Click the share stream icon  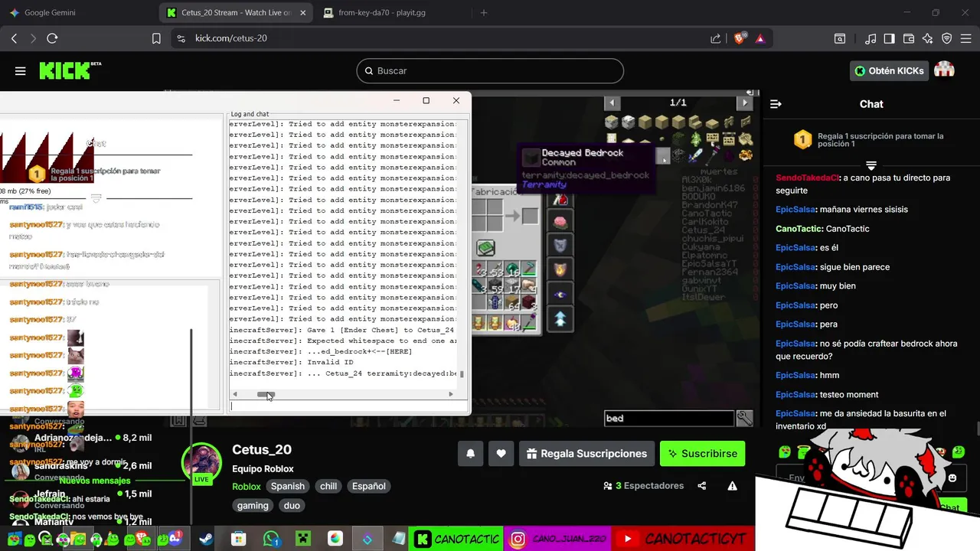[702, 486]
